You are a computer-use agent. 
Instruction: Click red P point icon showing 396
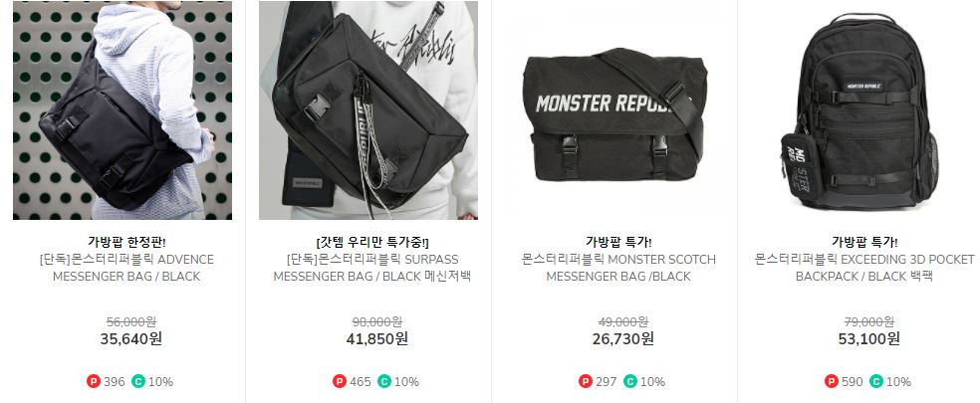94,381
